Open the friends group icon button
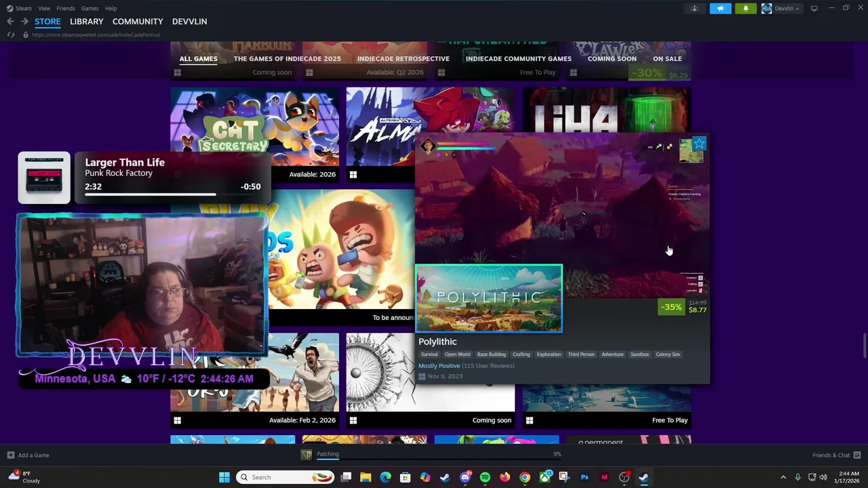This screenshot has height=488, width=868. click(x=694, y=8)
